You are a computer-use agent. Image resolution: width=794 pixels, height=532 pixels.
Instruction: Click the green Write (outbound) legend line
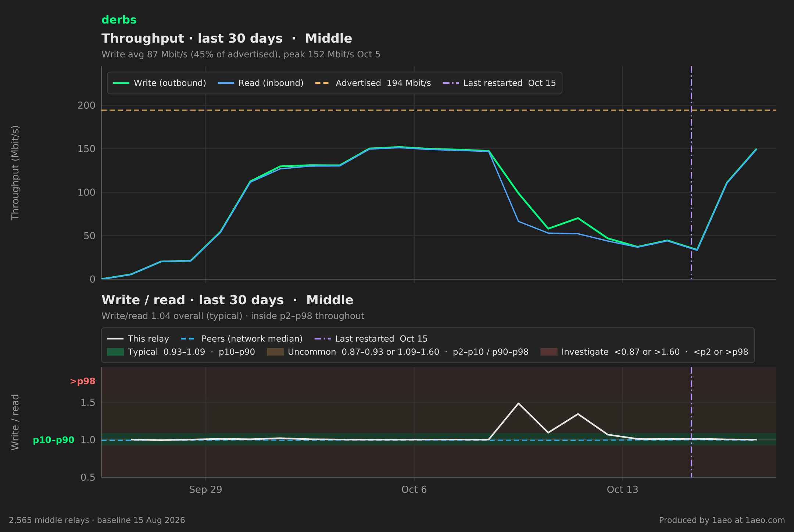[x=121, y=83]
